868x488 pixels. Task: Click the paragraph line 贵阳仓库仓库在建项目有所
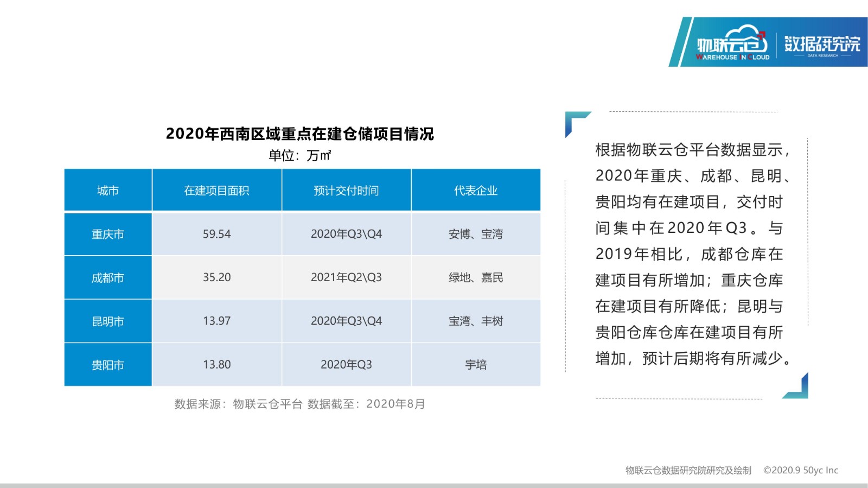pyautogui.click(x=690, y=332)
